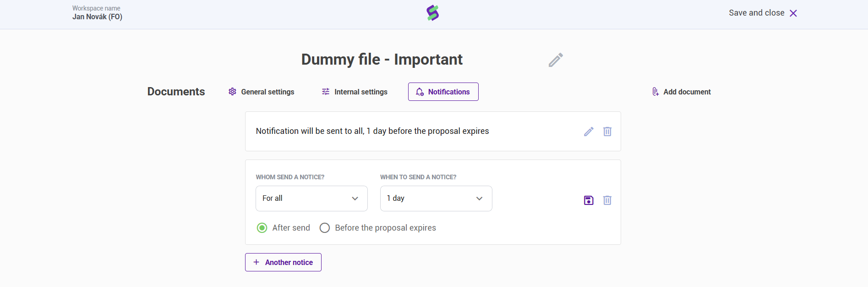
Task: Click the pencil icon beside the document title
Action: click(556, 60)
